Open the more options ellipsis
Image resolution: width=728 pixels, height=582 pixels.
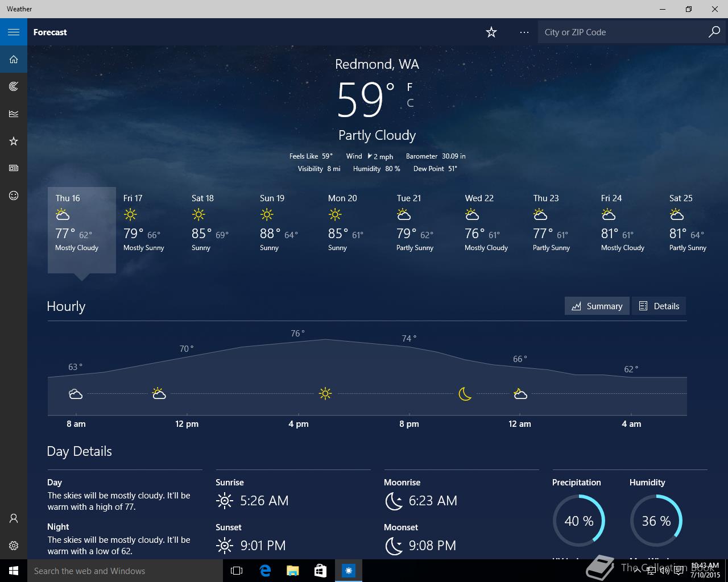click(x=524, y=32)
